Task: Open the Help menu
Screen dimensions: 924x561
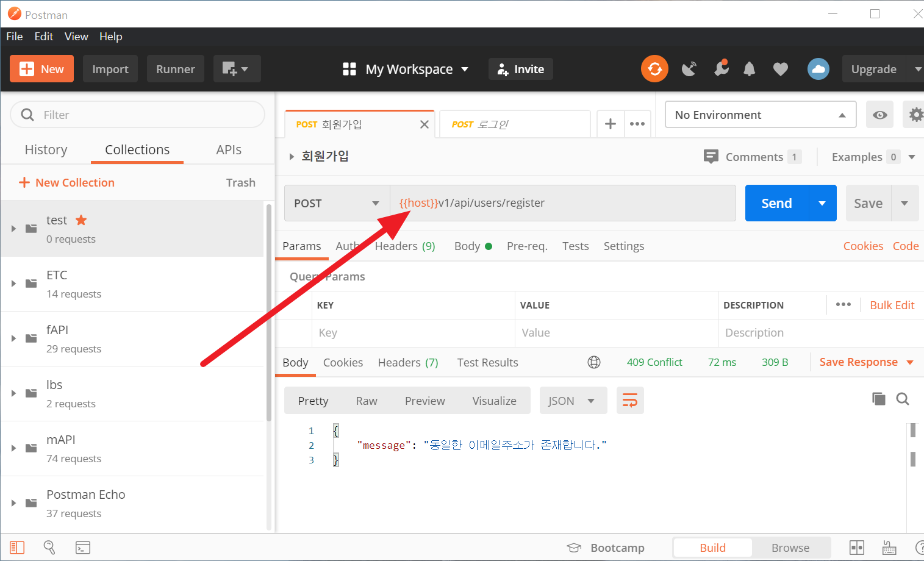Action: 111,37
